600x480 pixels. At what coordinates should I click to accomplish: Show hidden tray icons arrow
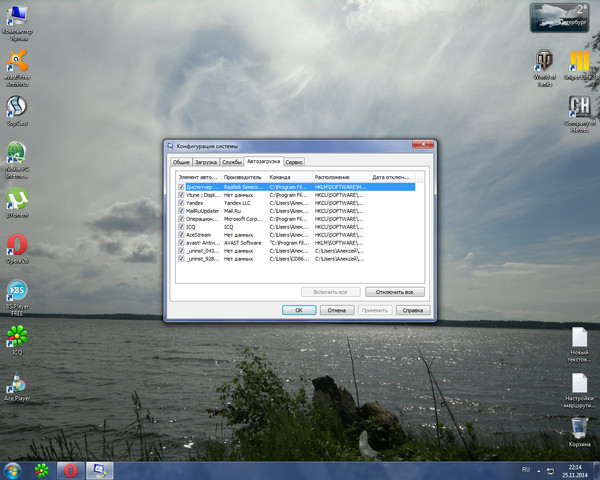pos(539,471)
